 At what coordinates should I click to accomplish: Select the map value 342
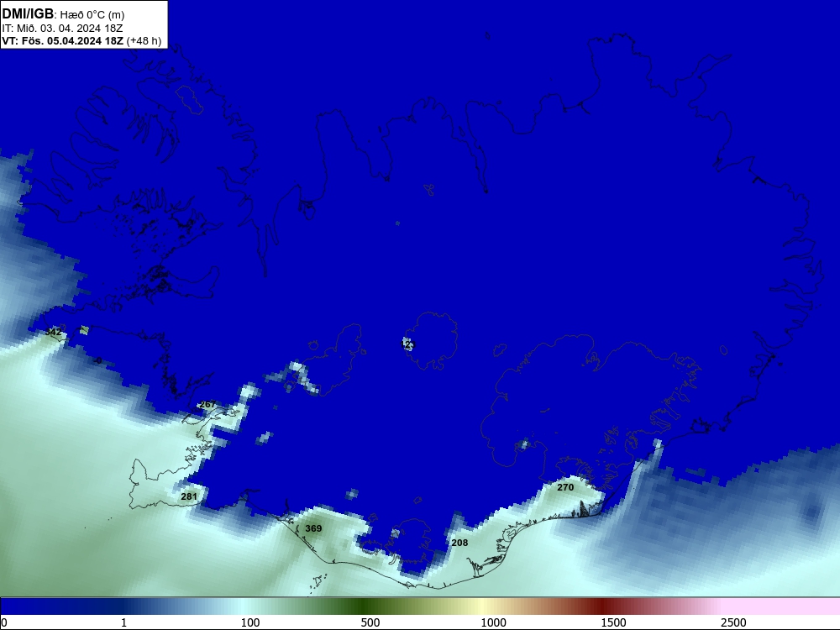click(x=53, y=332)
